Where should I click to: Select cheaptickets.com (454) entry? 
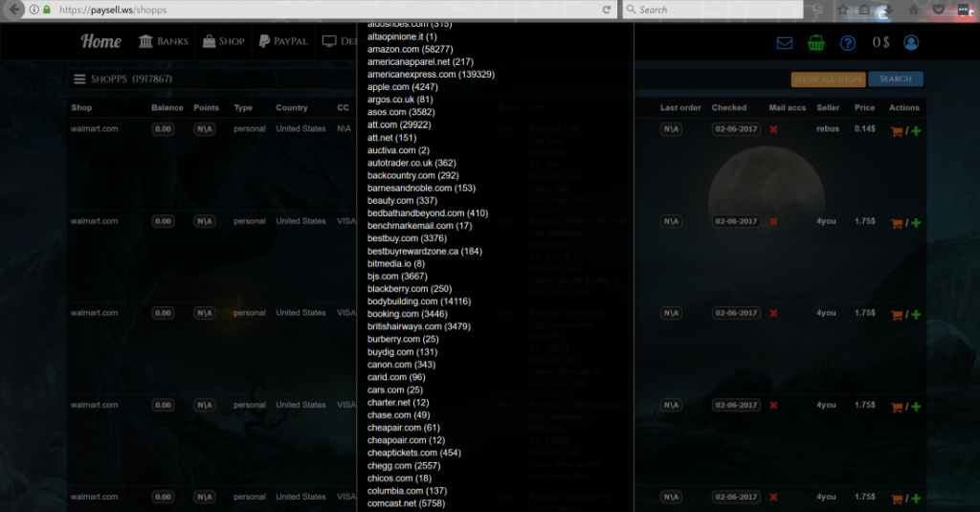tap(413, 453)
